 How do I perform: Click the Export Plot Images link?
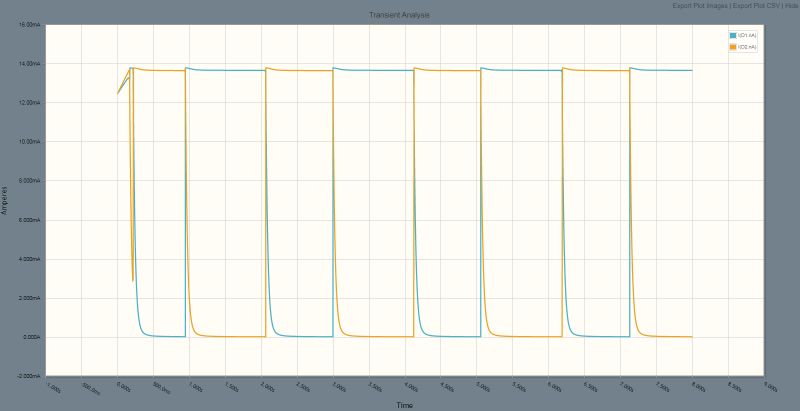pos(701,6)
